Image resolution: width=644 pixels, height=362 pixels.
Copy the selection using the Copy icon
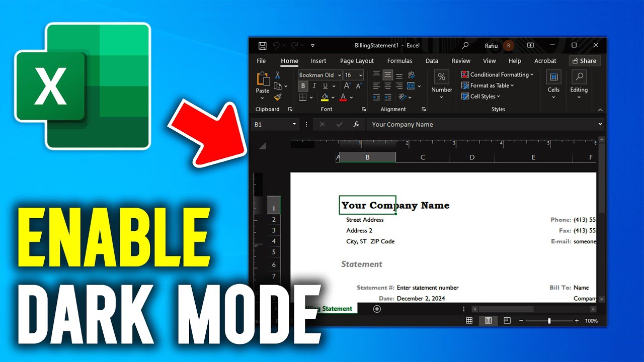pos(277,86)
